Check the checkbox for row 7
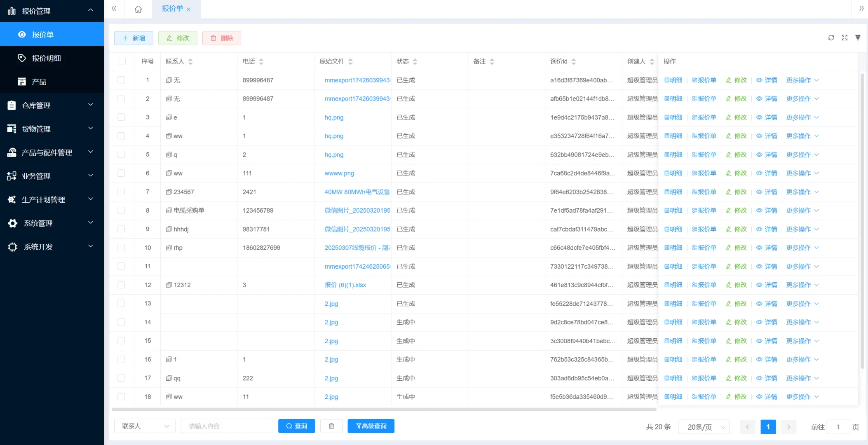Screen dimensions: 868x445 [x=121, y=192]
